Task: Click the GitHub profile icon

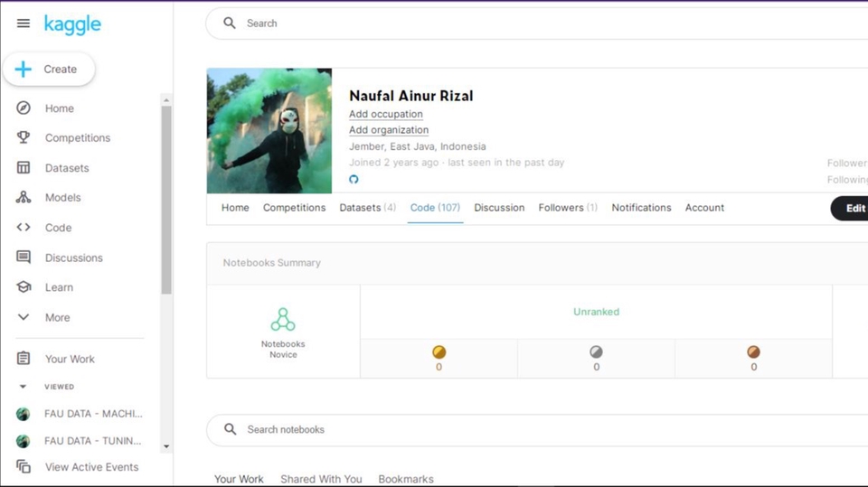Action: coord(354,179)
